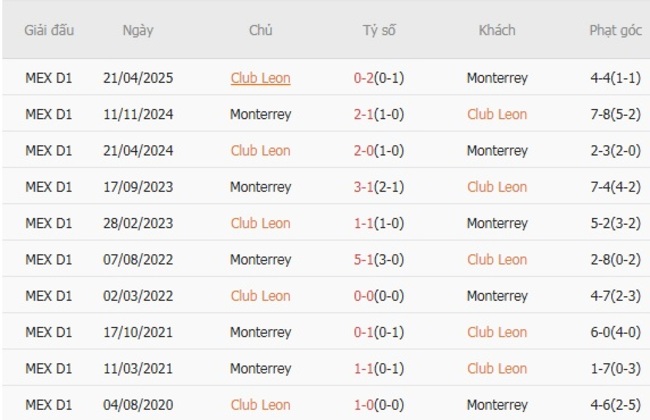Select the Tỷ số column header
Viewport: 650px width, 420px height.
379,30
